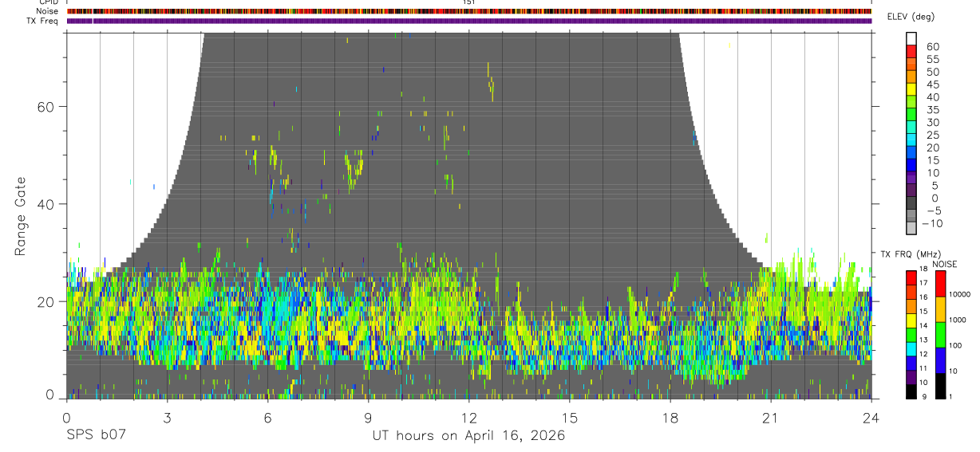Viewport: 980px width, 452px height.
Task: Click the "Range Gate" vertical axis title
Action: tap(22, 215)
